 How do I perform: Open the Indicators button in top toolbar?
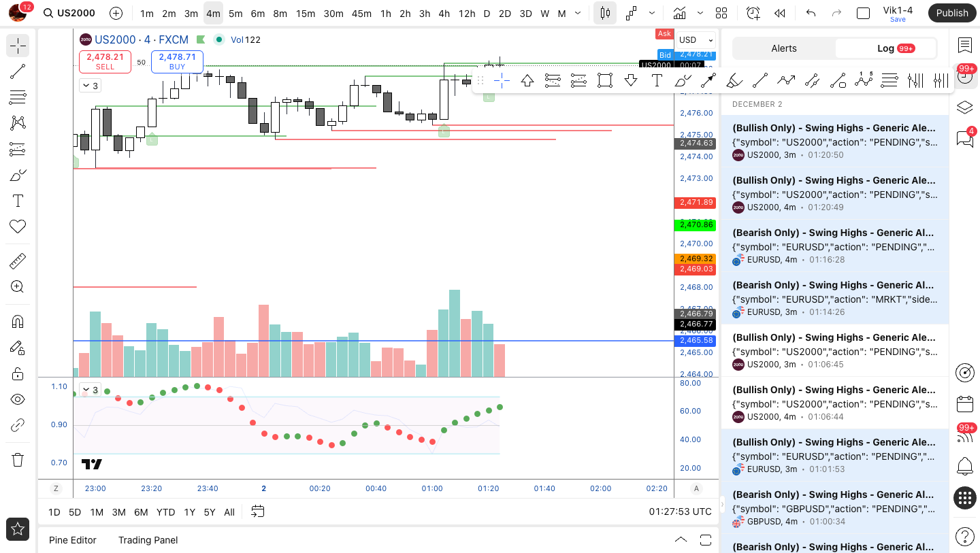pos(679,13)
